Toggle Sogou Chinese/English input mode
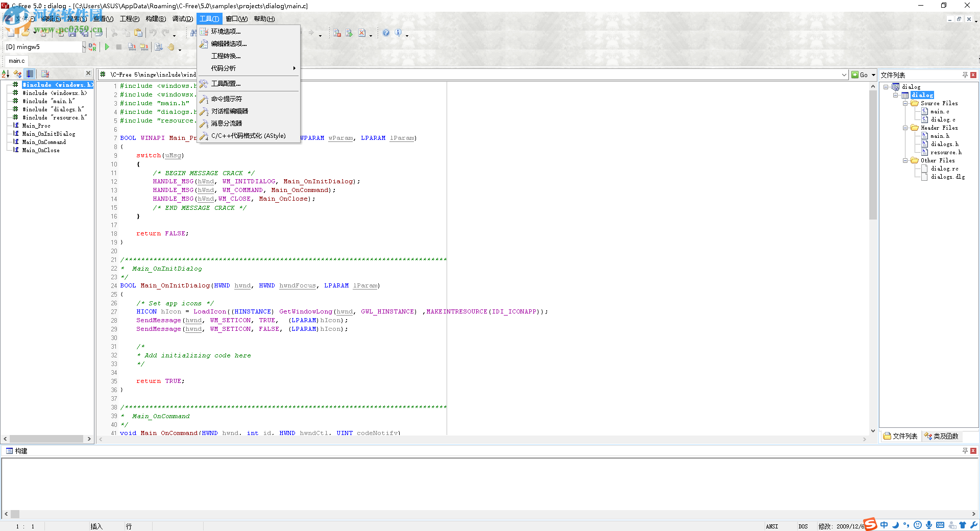The width and height of the screenshot is (980, 531). click(884, 525)
